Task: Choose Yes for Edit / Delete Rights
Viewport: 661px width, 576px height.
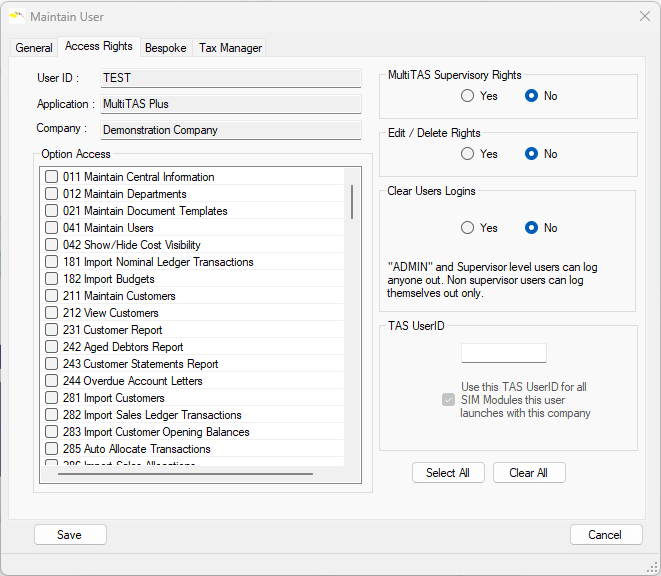Action: pos(467,154)
